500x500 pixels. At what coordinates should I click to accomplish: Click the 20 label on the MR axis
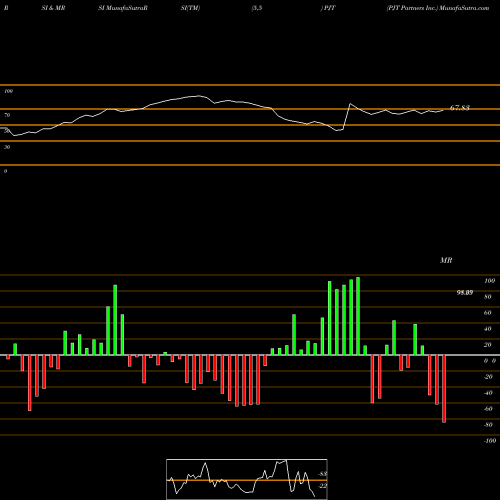tap(488, 345)
